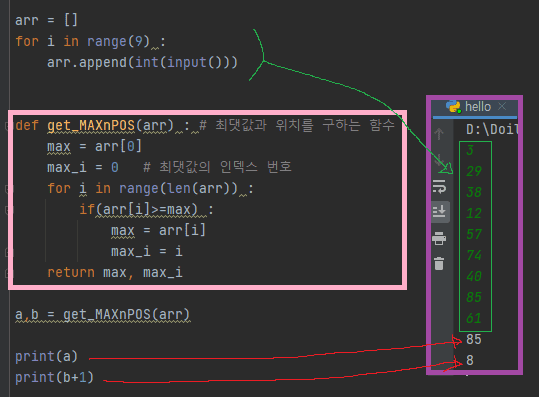Click the Down the Stack Trace arrow
This screenshot has width=539, height=397.
[439, 159]
